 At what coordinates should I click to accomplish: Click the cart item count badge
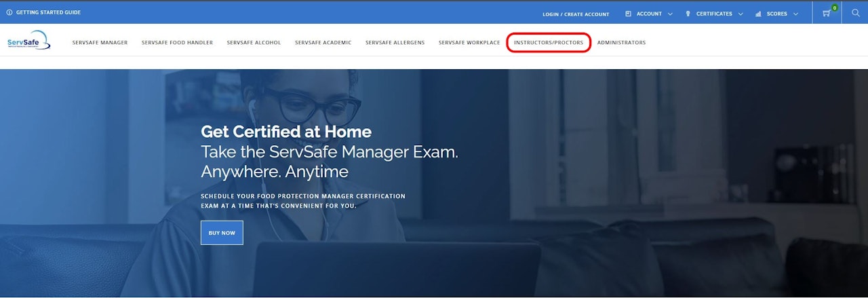coord(834,7)
